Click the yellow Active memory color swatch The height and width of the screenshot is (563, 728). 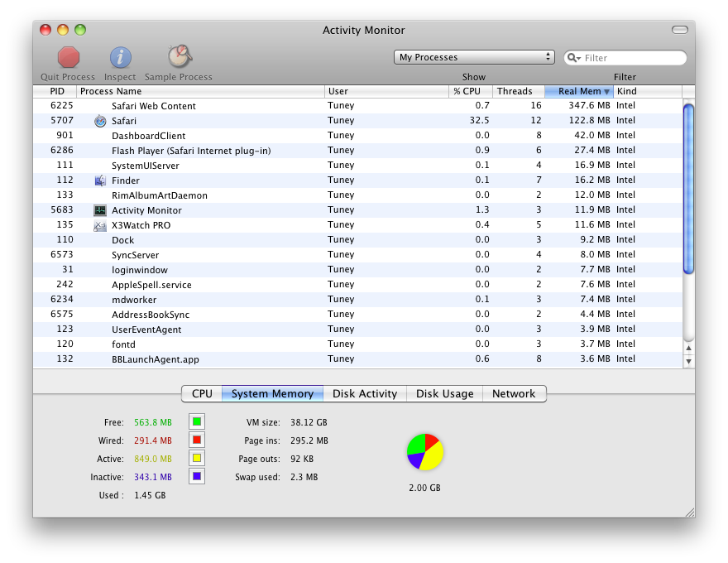coord(197,458)
